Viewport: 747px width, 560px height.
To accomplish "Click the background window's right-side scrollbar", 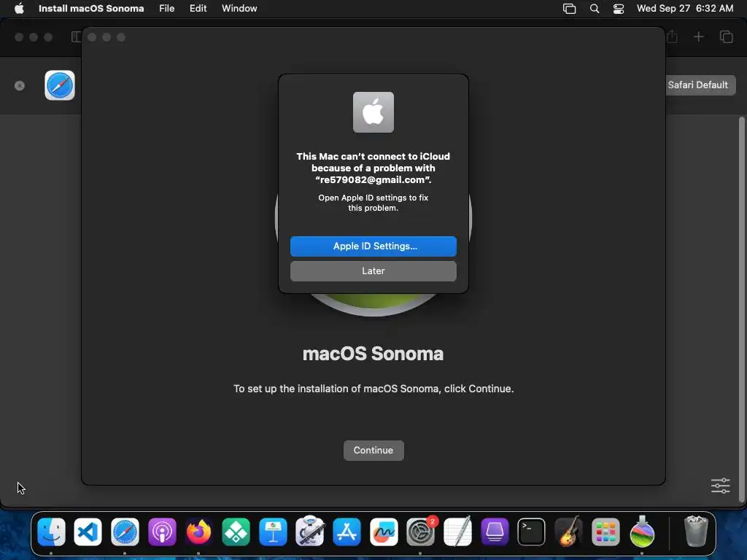I will pyautogui.click(x=741, y=309).
